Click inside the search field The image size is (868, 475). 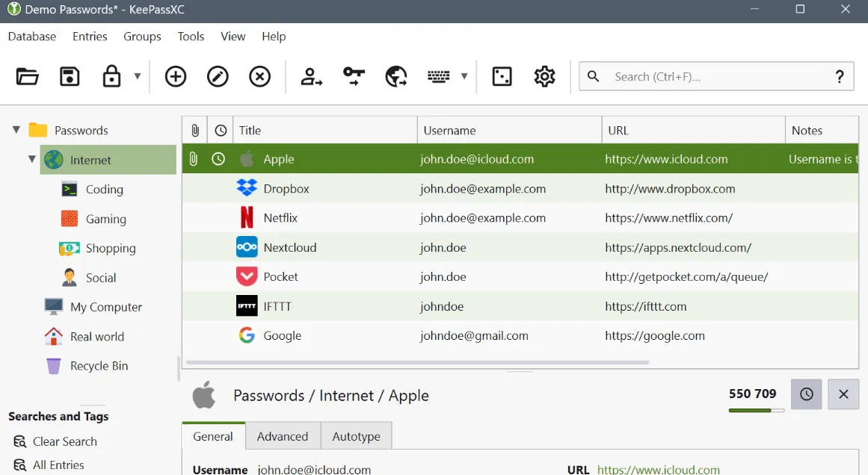[710, 76]
